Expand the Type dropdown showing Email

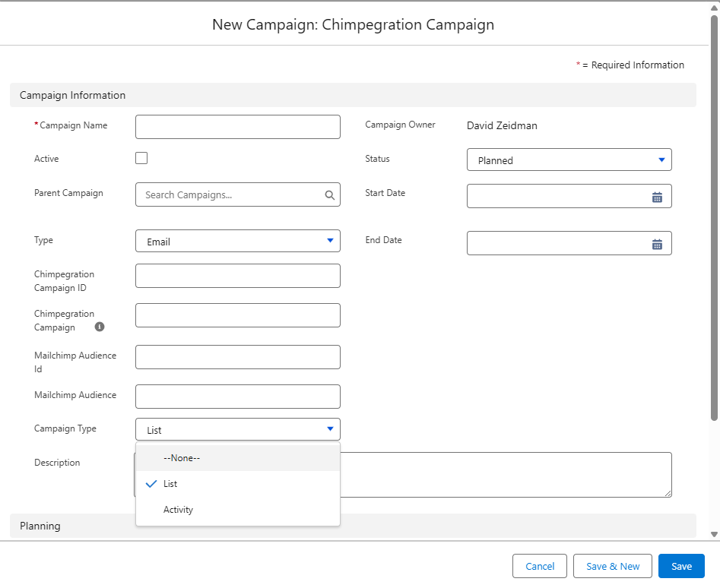(x=237, y=242)
